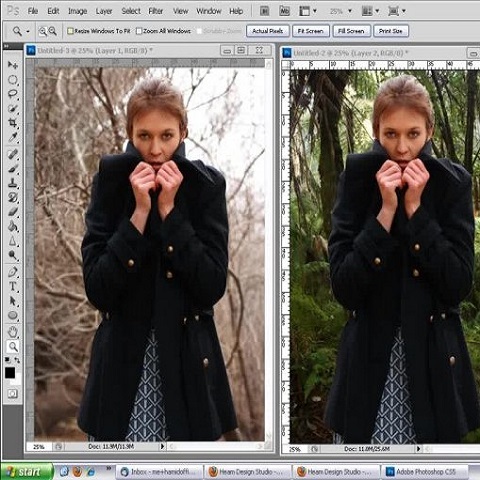Open the zoom level dropdown showing 25%

340,11
